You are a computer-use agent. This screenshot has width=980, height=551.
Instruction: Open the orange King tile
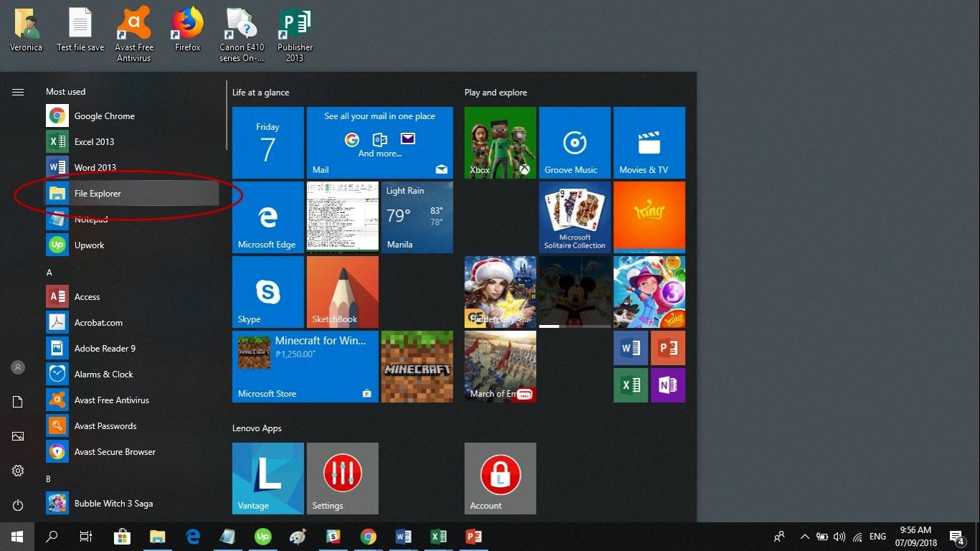pyautogui.click(x=649, y=217)
